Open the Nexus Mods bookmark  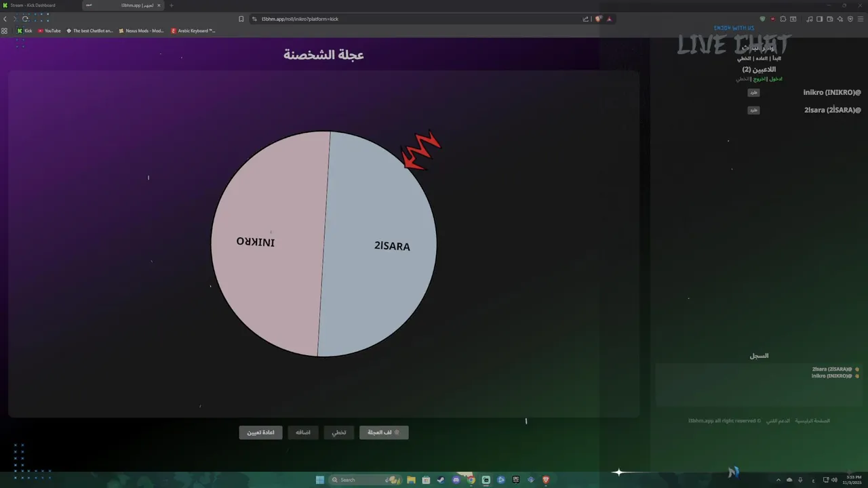click(x=141, y=30)
